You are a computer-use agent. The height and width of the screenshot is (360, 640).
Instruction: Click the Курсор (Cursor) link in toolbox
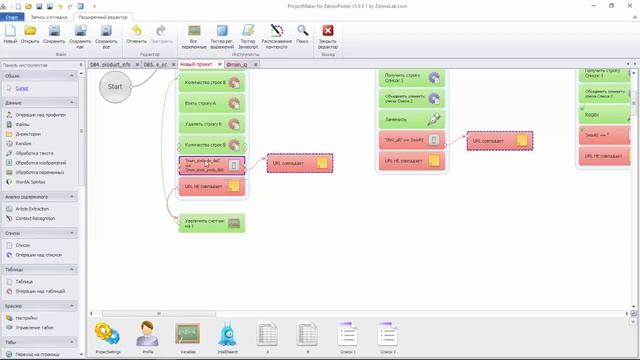tap(22, 88)
